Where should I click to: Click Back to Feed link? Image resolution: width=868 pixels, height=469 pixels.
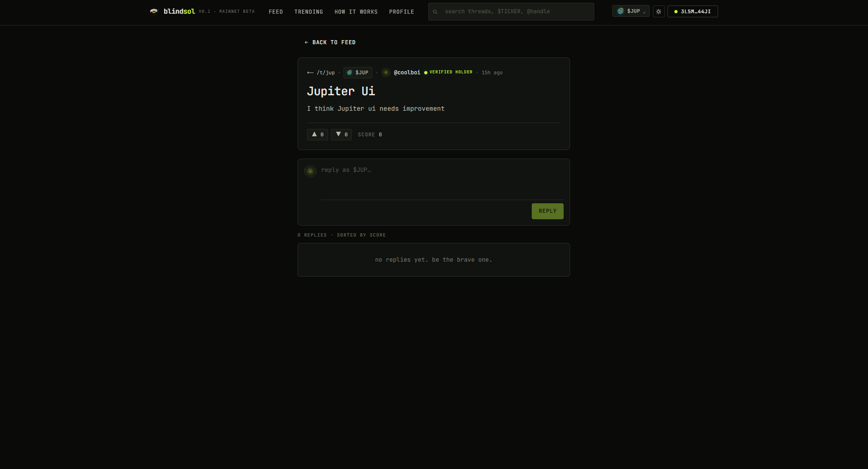[330, 42]
